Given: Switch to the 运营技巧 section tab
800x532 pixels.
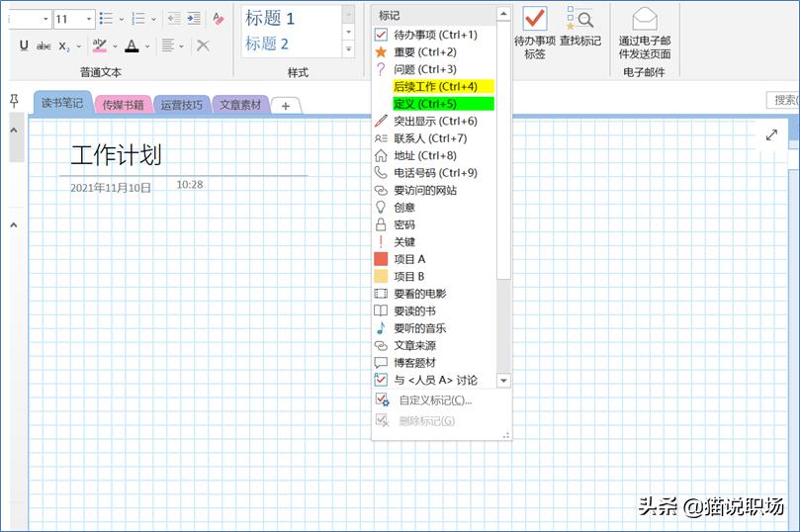Looking at the screenshot, I should coord(182,105).
